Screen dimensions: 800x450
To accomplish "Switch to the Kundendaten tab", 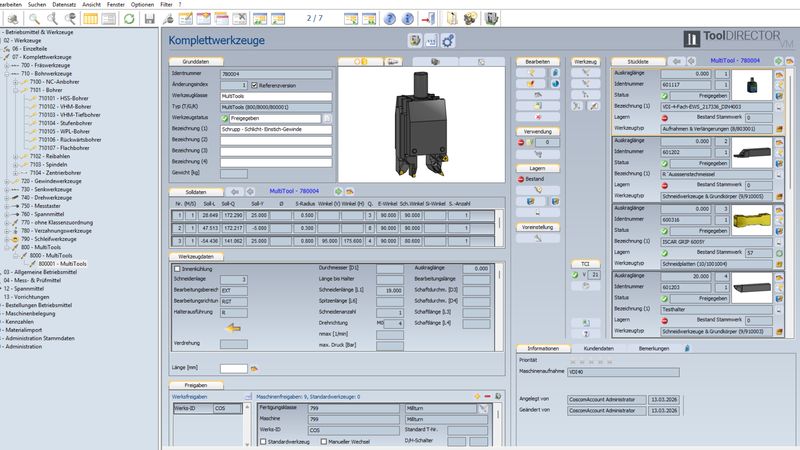I will coord(598,348).
